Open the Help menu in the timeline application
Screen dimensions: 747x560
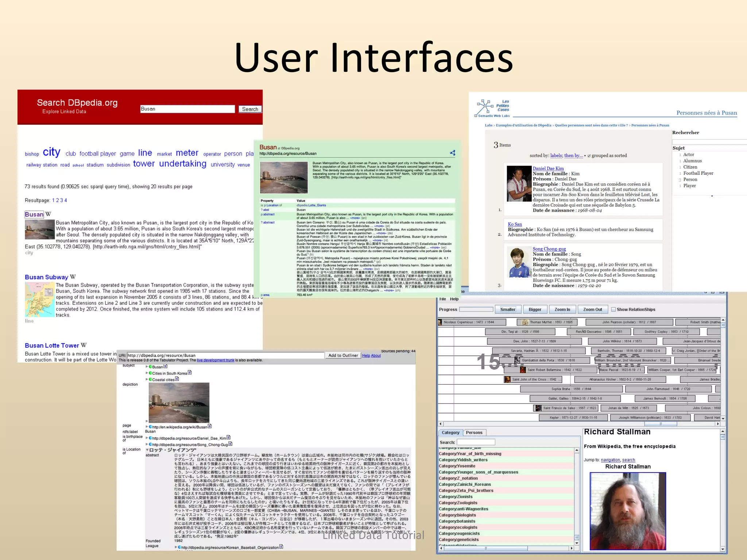point(454,299)
